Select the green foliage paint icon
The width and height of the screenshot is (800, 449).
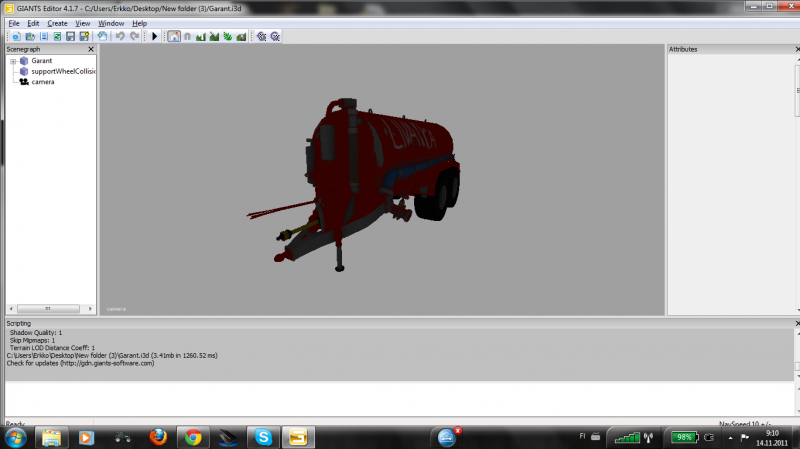pyautogui.click(x=228, y=36)
